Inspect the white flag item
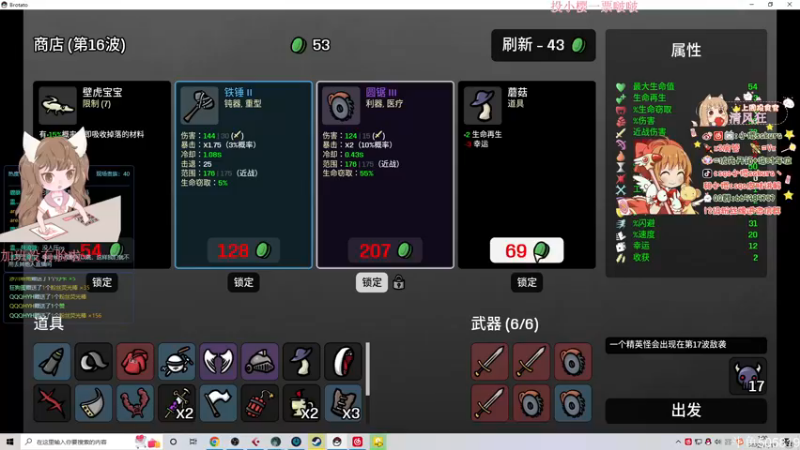This screenshot has height=450, width=800. [218, 403]
